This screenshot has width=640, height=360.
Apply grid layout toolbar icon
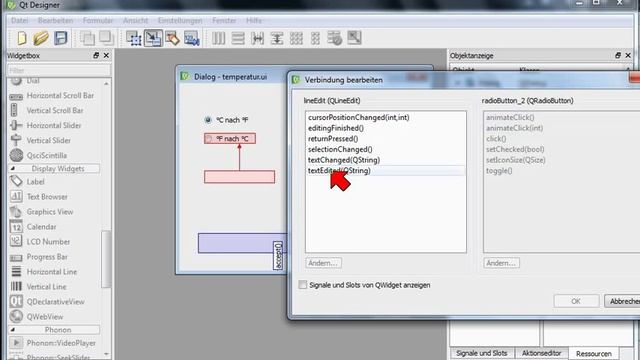coord(296,38)
